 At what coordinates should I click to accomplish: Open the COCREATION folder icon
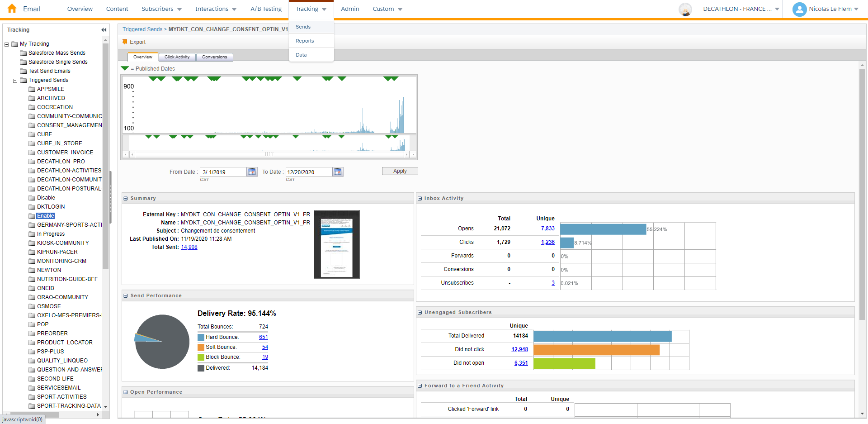[x=32, y=107]
